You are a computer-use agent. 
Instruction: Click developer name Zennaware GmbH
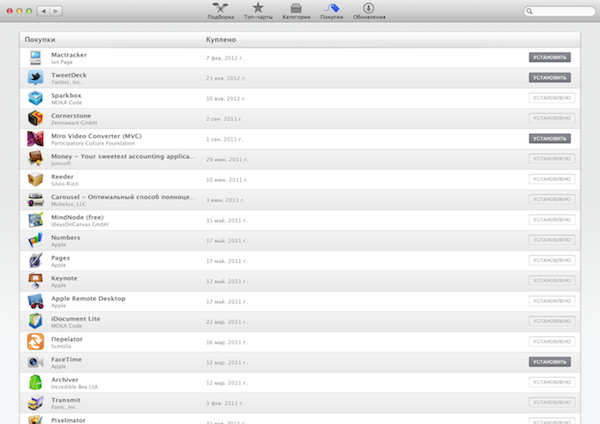(74, 122)
